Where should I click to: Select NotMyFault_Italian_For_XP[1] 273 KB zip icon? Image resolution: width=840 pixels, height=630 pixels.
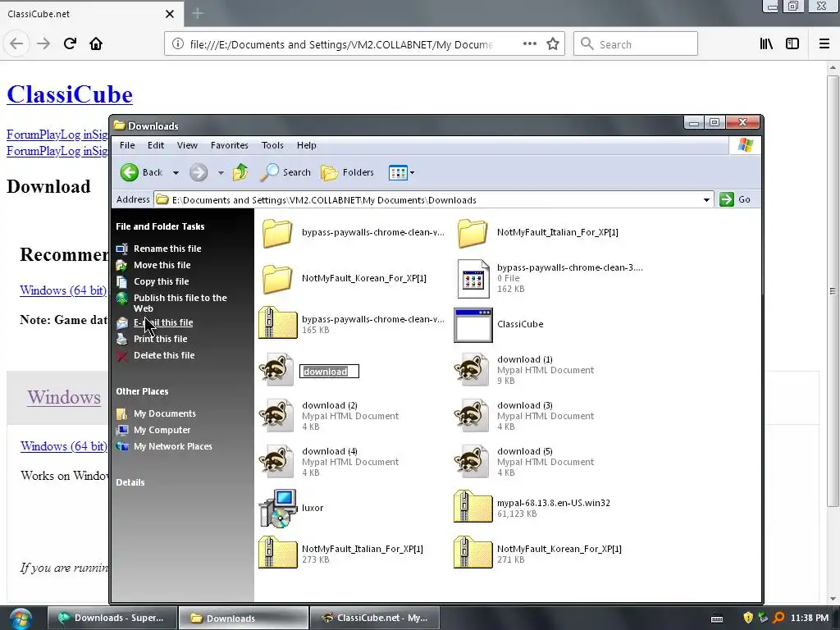pyautogui.click(x=277, y=553)
